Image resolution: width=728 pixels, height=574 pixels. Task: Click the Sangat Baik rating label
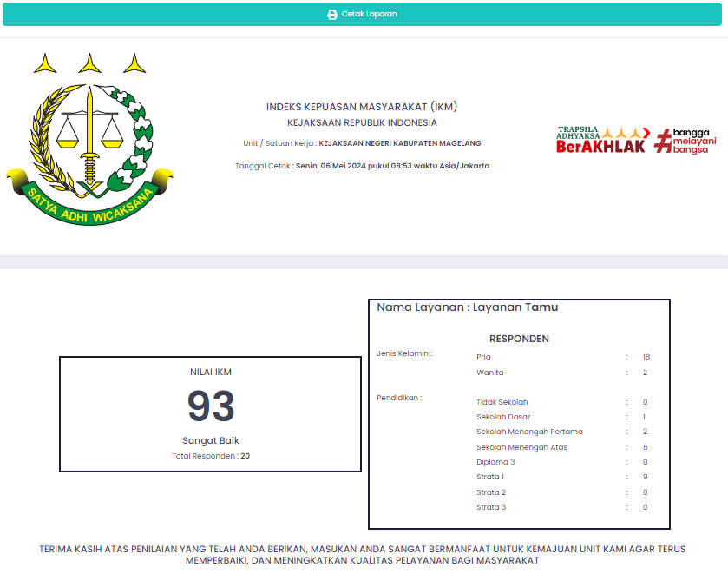click(211, 440)
